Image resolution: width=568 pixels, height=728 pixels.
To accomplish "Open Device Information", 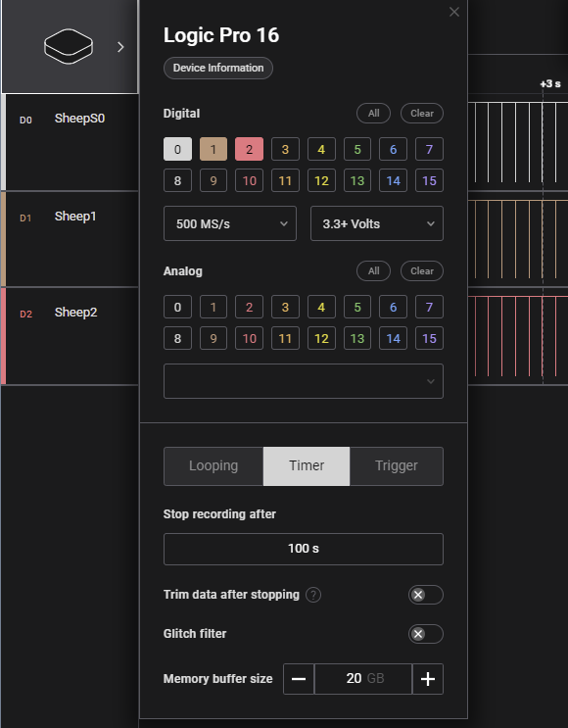I will click(x=218, y=68).
